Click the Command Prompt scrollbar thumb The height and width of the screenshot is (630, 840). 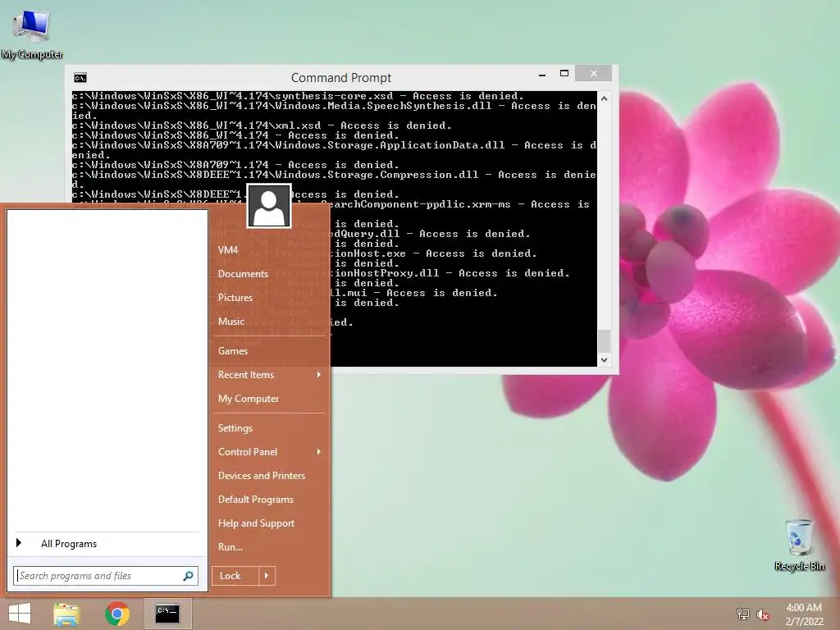[604, 340]
